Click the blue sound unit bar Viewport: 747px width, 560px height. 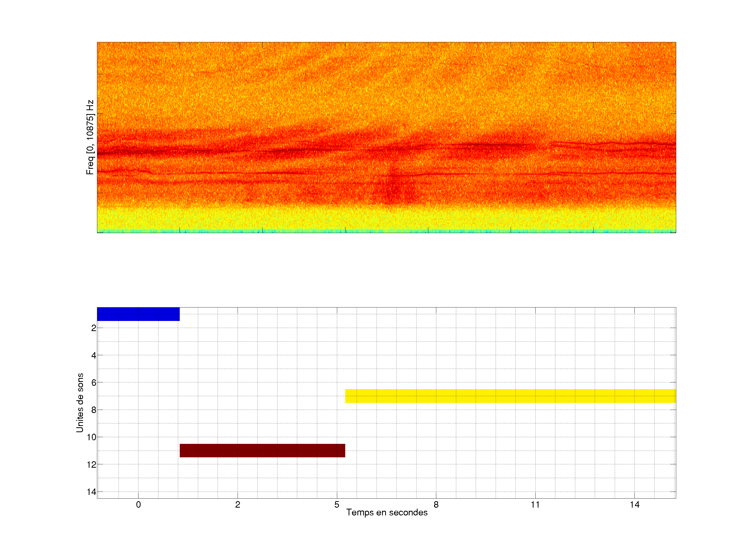[138, 314]
